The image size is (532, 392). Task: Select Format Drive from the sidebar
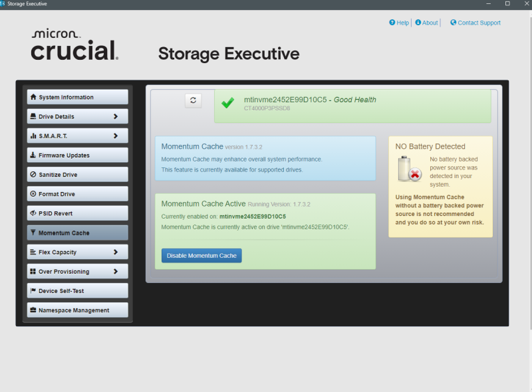point(78,193)
